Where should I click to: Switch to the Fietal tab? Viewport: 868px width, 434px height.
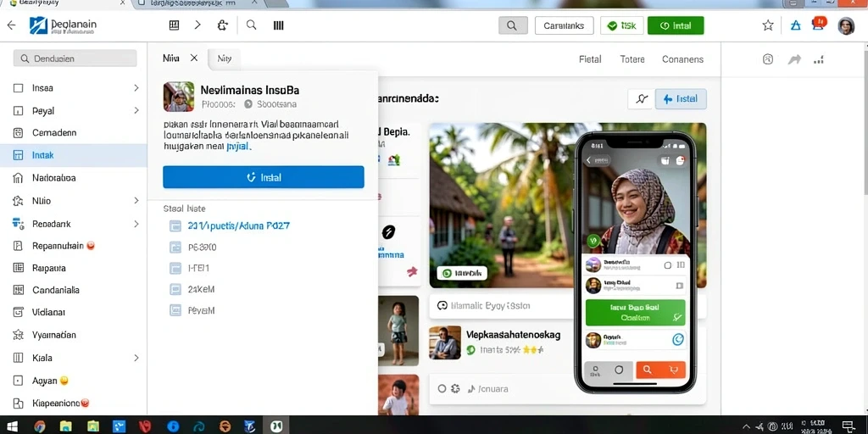pyautogui.click(x=590, y=59)
